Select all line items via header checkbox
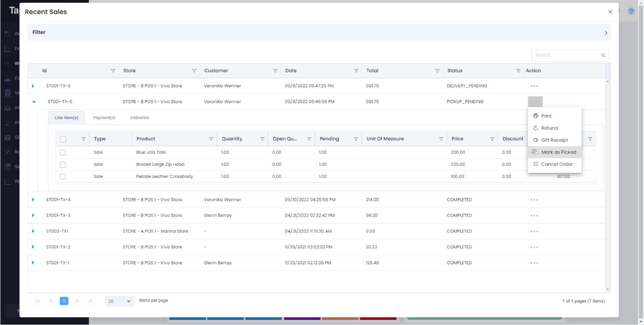The height and width of the screenshot is (325, 644). click(x=63, y=139)
